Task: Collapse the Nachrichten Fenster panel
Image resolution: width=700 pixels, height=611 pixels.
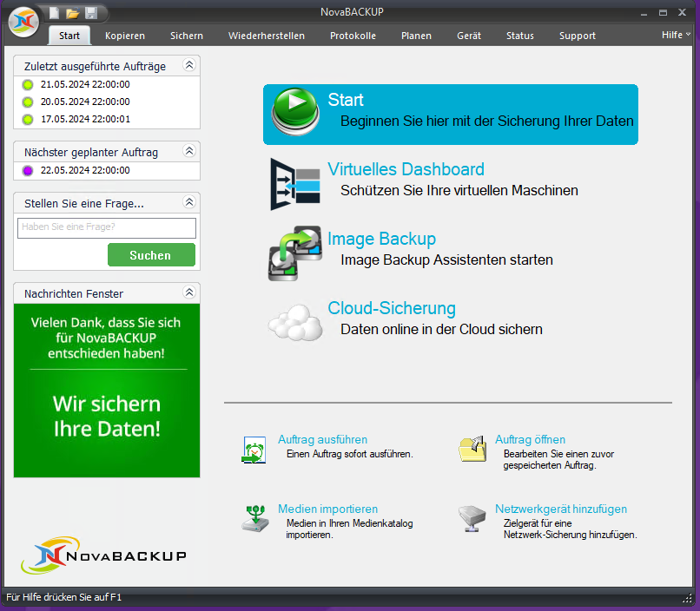Action: click(x=189, y=293)
